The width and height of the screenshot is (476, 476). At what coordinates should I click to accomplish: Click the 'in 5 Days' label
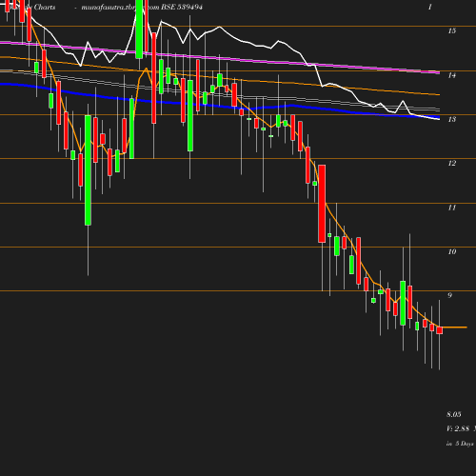pos(460,444)
